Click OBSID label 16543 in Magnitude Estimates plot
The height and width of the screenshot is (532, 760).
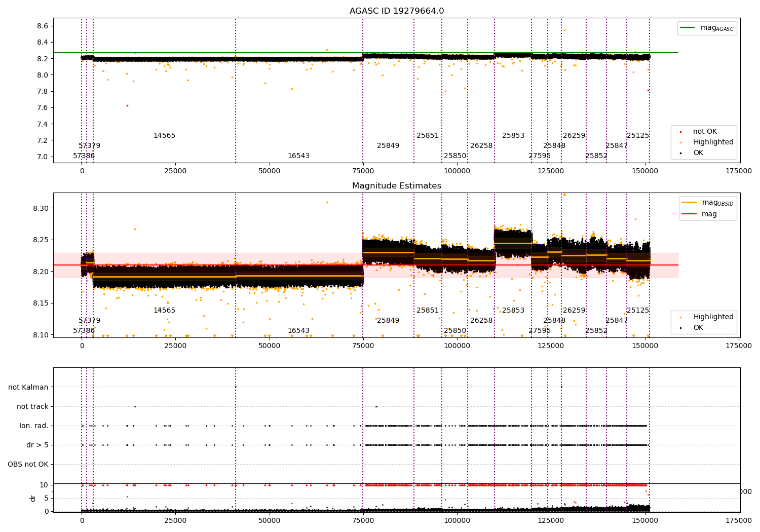coord(298,330)
